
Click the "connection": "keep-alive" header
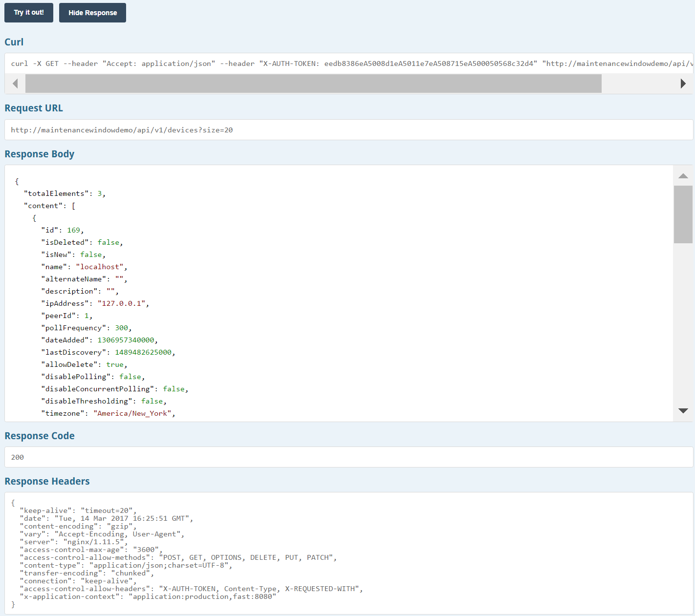click(x=78, y=581)
